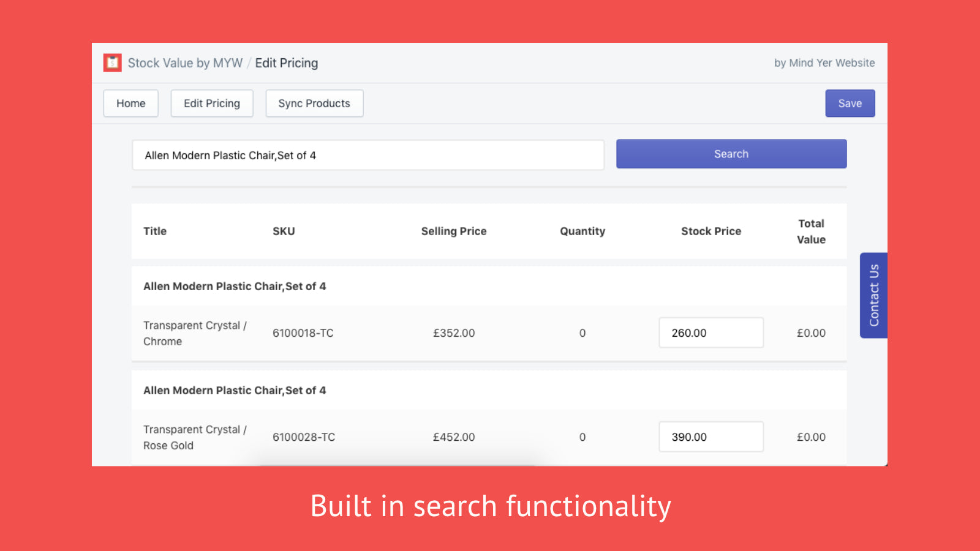Click the Edit Pricing breadcrumb title
Viewport: 980px width, 551px height.
(287, 63)
